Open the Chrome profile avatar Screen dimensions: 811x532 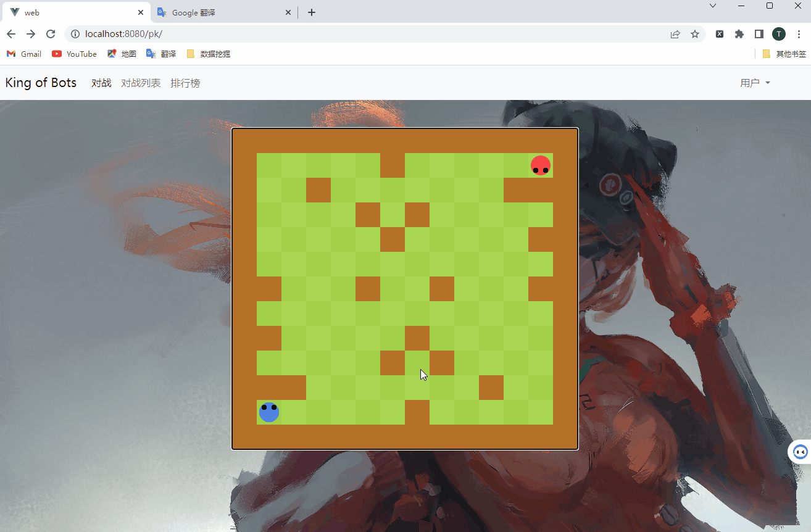[779, 34]
